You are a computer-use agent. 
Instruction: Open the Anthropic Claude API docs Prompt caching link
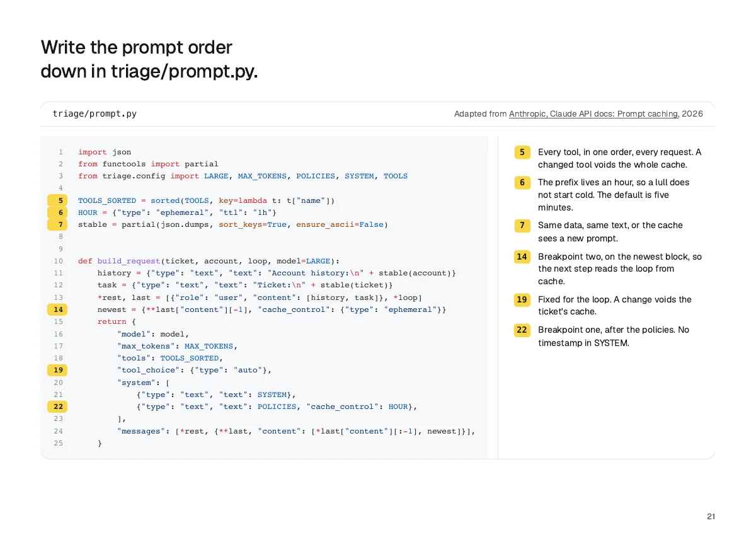click(x=593, y=114)
